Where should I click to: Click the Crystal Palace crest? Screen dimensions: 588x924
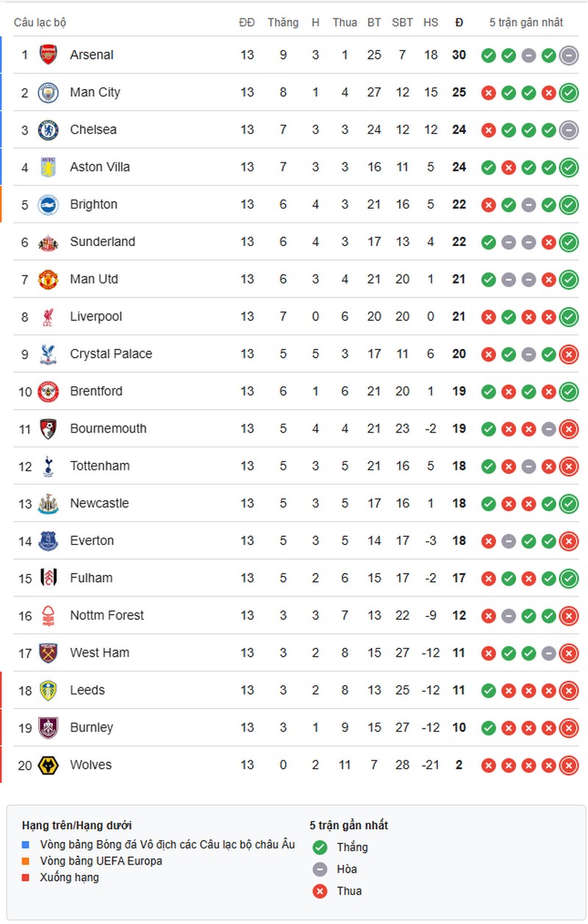point(48,354)
